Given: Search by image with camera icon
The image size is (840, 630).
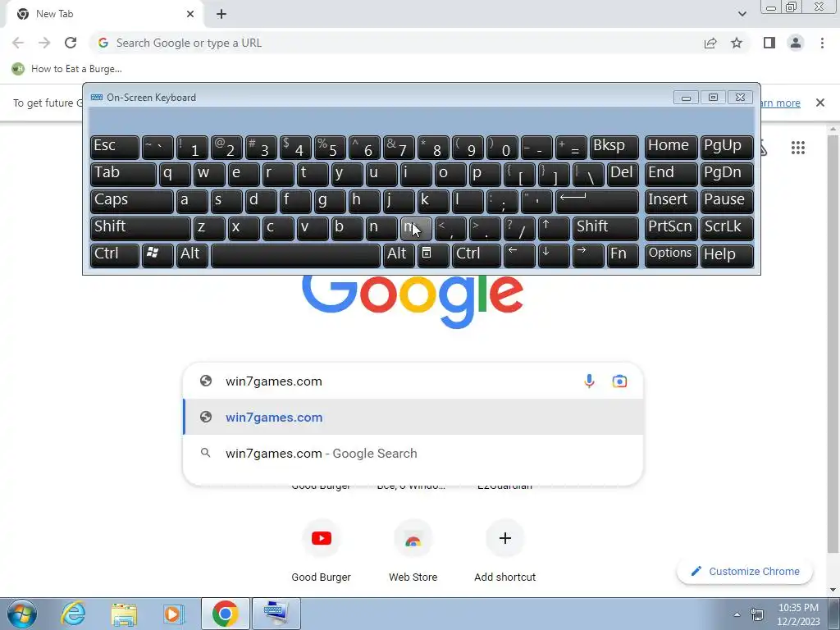Looking at the screenshot, I should (x=619, y=381).
